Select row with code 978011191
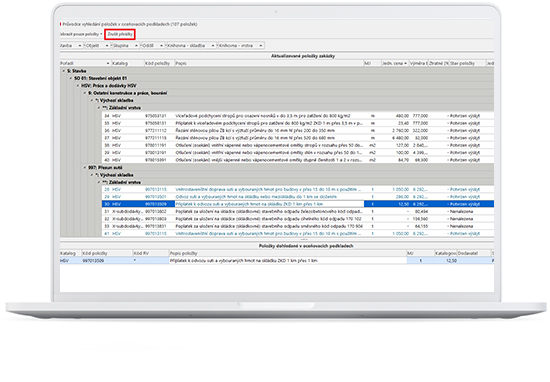Viewport: 550px width, 382px height. [298, 145]
